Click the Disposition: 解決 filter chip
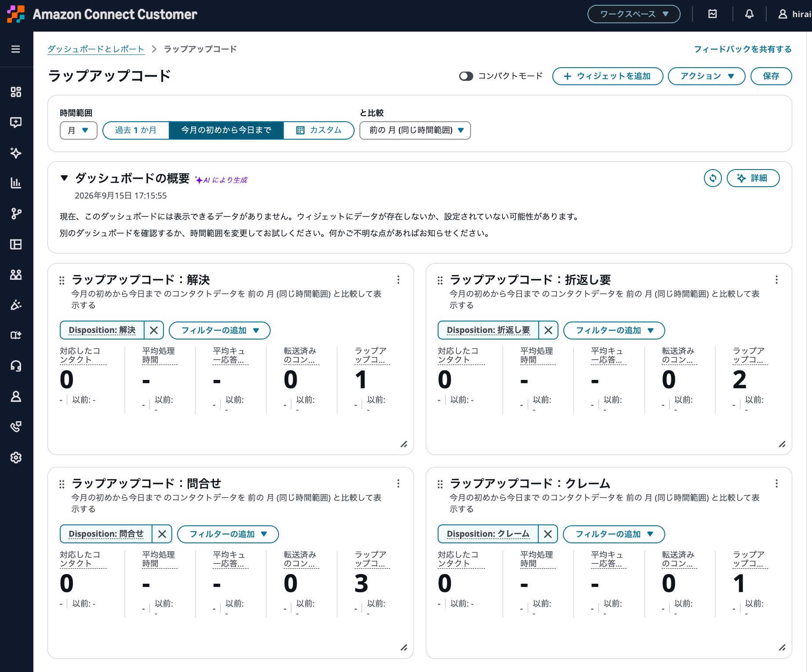Viewport: 812px width, 672px height. (x=102, y=330)
